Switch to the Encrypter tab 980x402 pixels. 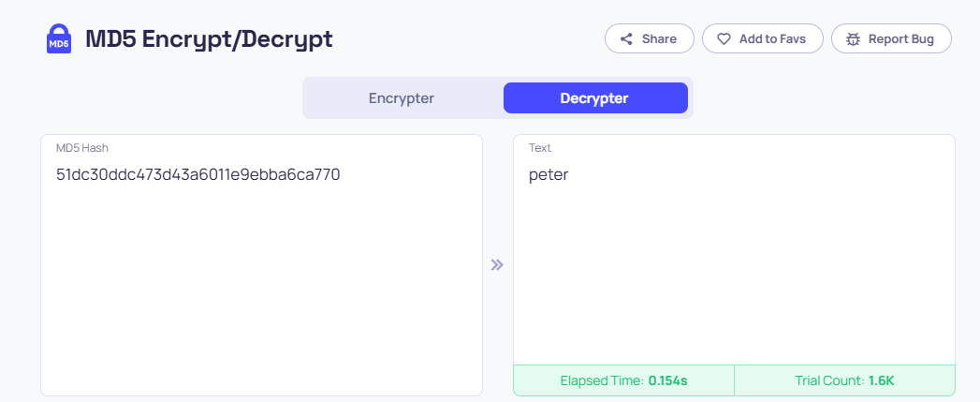tap(402, 98)
